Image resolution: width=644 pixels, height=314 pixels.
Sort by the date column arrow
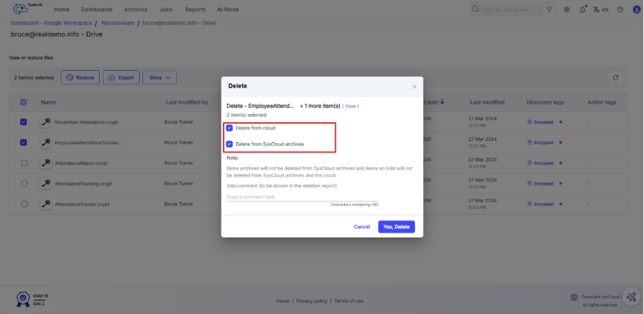[442, 102]
